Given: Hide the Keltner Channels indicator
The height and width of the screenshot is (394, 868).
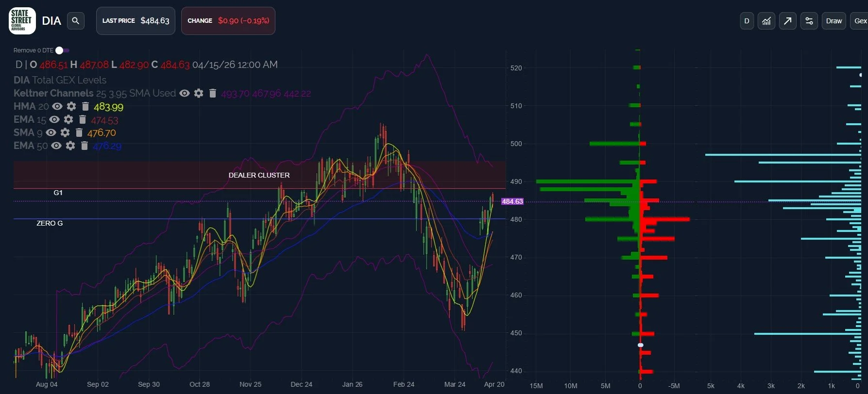Looking at the screenshot, I should coord(185,93).
